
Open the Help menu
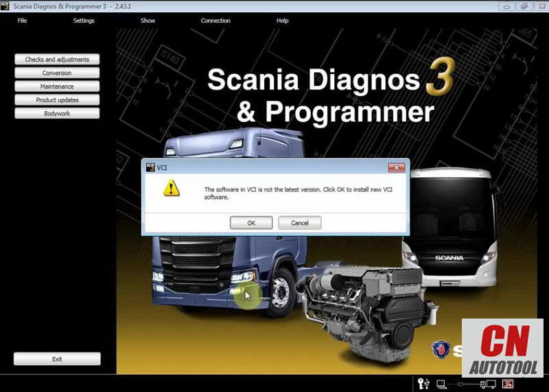[282, 21]
